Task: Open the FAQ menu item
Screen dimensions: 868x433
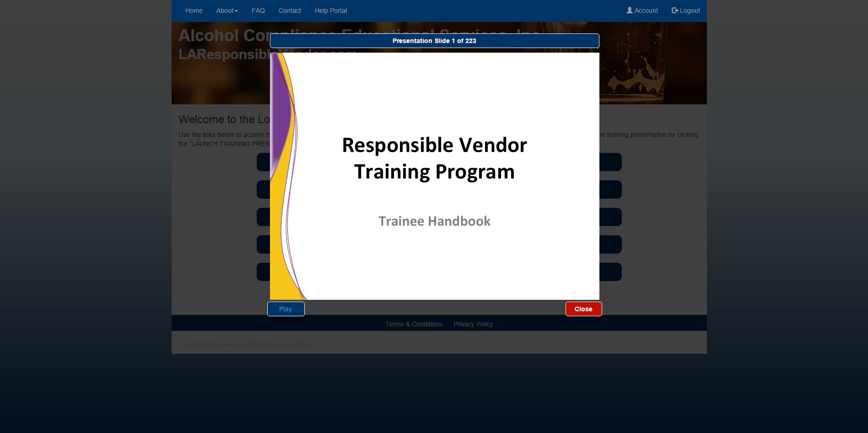Action: (258, 11)
